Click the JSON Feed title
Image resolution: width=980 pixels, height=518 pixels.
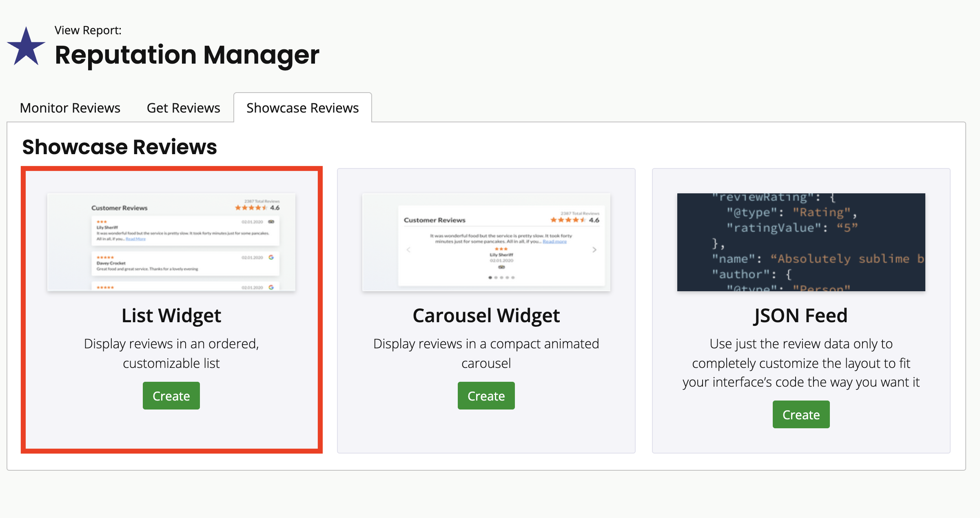[801, 316]
